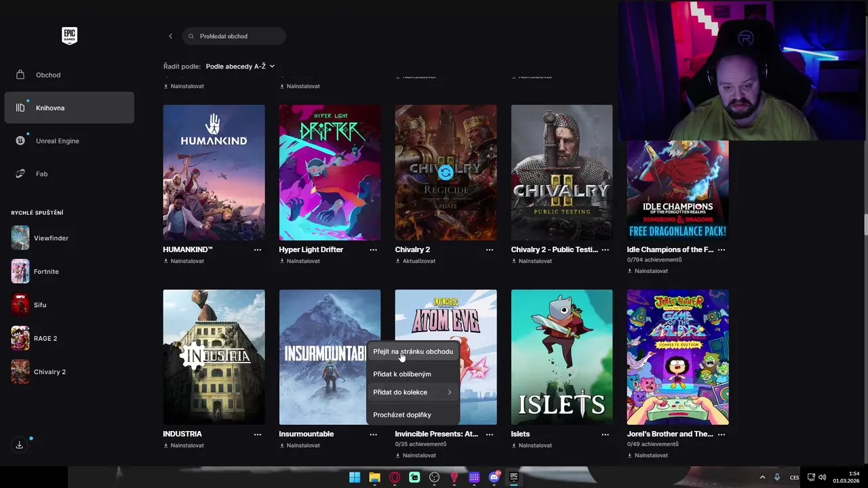Open three-dot menu for Hyper Light Drifter
The image size is (868, 488).
click(x=374, y=250)
